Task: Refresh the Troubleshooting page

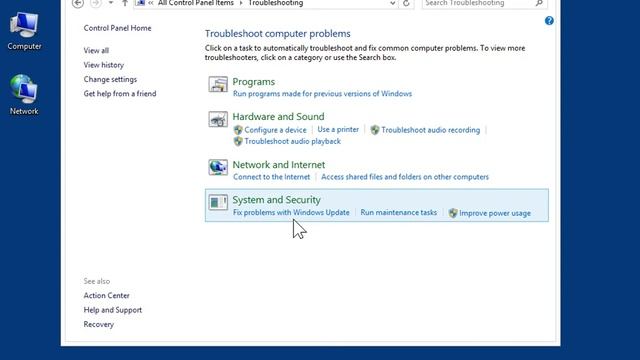Action: click(406, 3)
